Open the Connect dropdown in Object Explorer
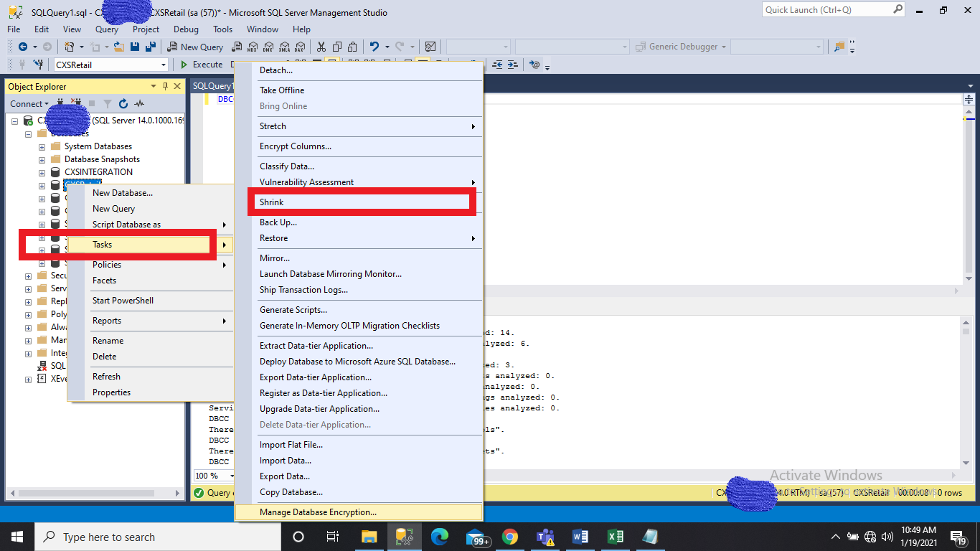Viewport: 980px width, 551px height. tap(29, 104)
